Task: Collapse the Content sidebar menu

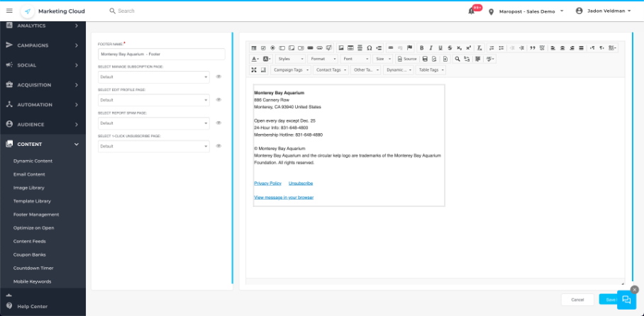Action: (x=43, y=145)
